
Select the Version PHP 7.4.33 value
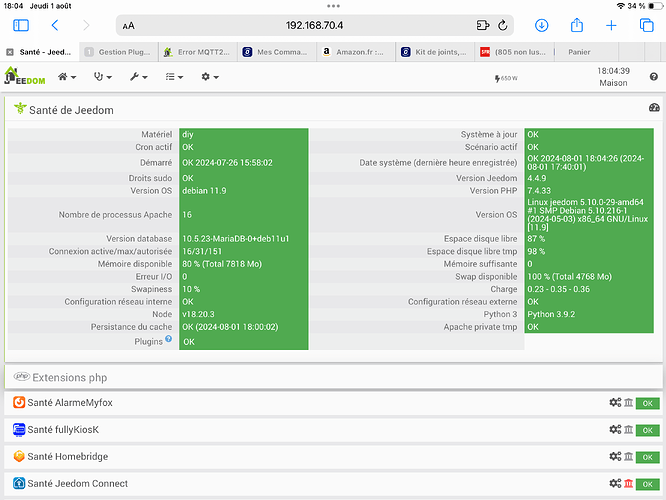coord(539,191)
